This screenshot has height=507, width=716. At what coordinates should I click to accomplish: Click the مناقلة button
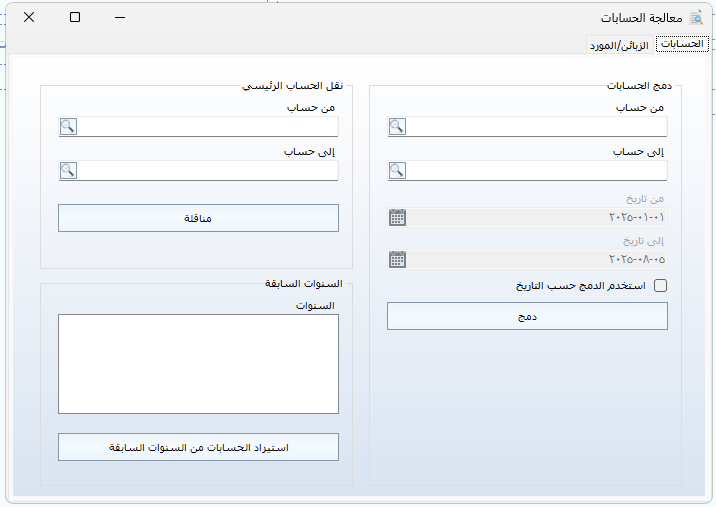tap(198, 218)
